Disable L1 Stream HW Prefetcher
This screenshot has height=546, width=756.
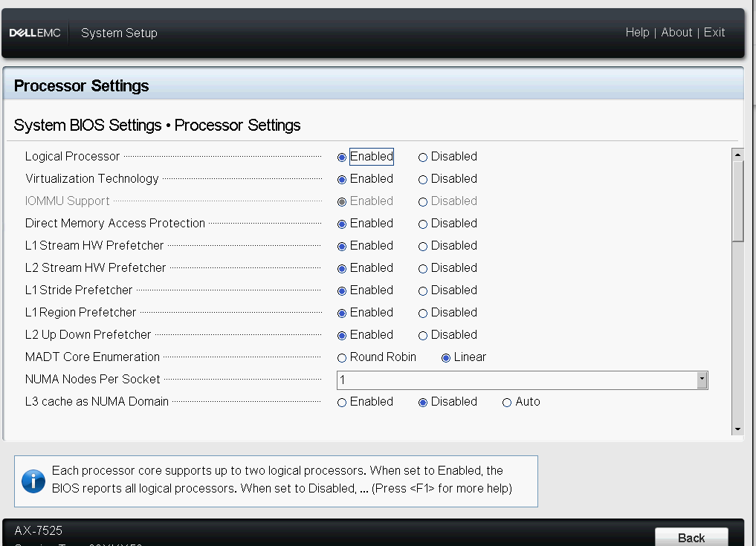[423, 247]
